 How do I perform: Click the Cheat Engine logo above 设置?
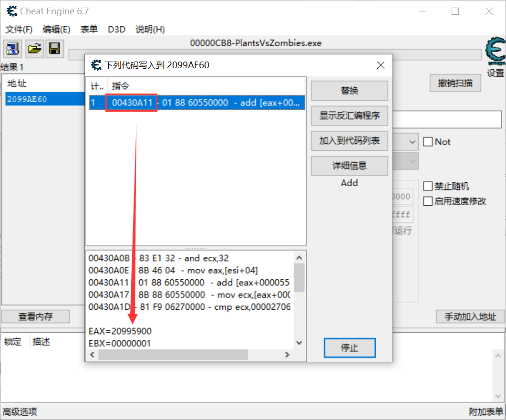point(496,51)
